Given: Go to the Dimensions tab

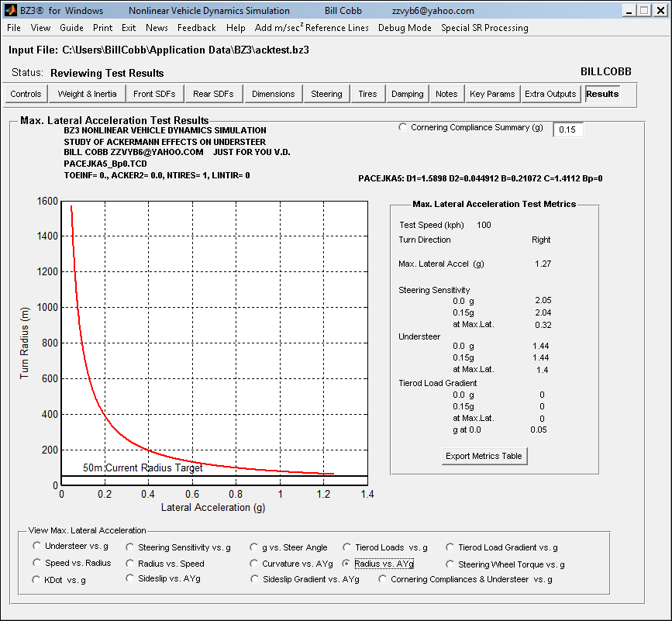Looking at the screenshot, I should tap(274, 94).
